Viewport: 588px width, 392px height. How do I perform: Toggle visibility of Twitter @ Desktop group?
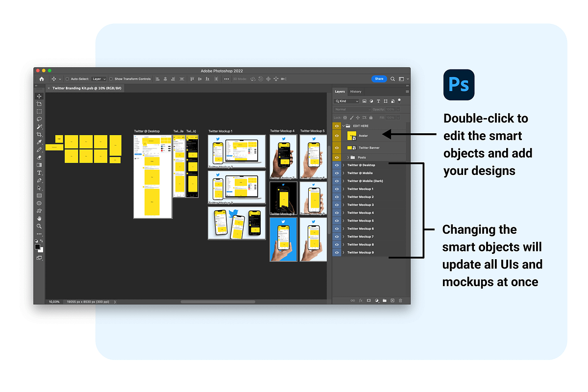(337, 165)
